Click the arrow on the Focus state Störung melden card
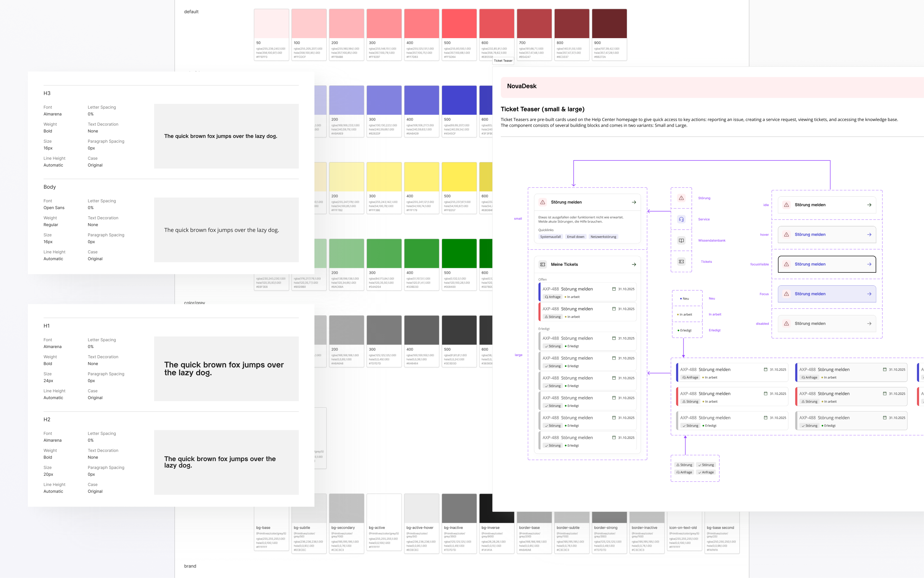The height and width of the screenshot is (578, 924). (869, 294)
